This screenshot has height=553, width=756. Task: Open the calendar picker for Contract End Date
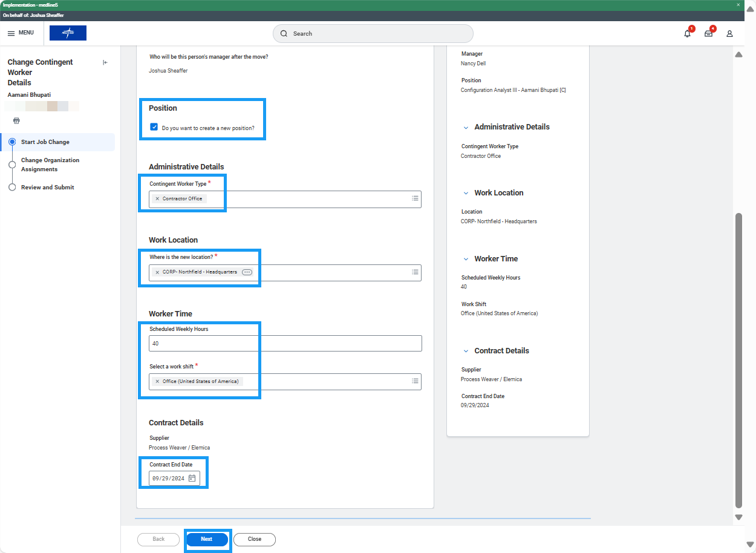pyautogui.click(x=192, y=478)
